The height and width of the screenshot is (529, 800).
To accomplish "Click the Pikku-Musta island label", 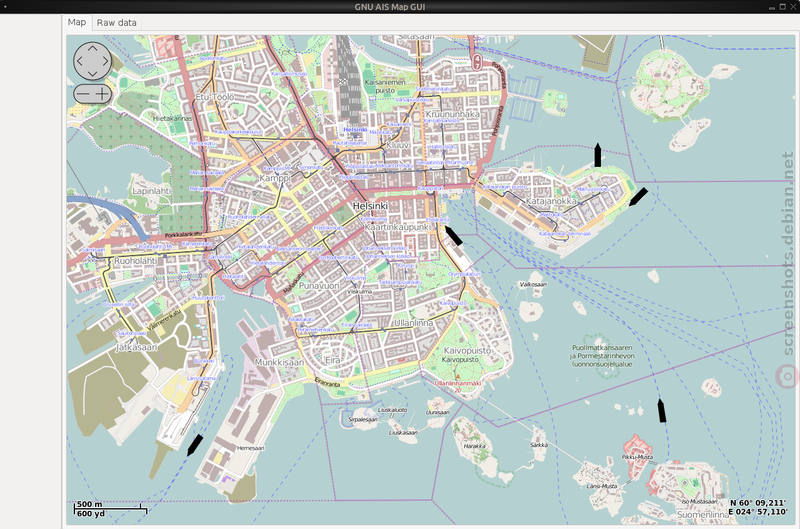I will (637, 457).
